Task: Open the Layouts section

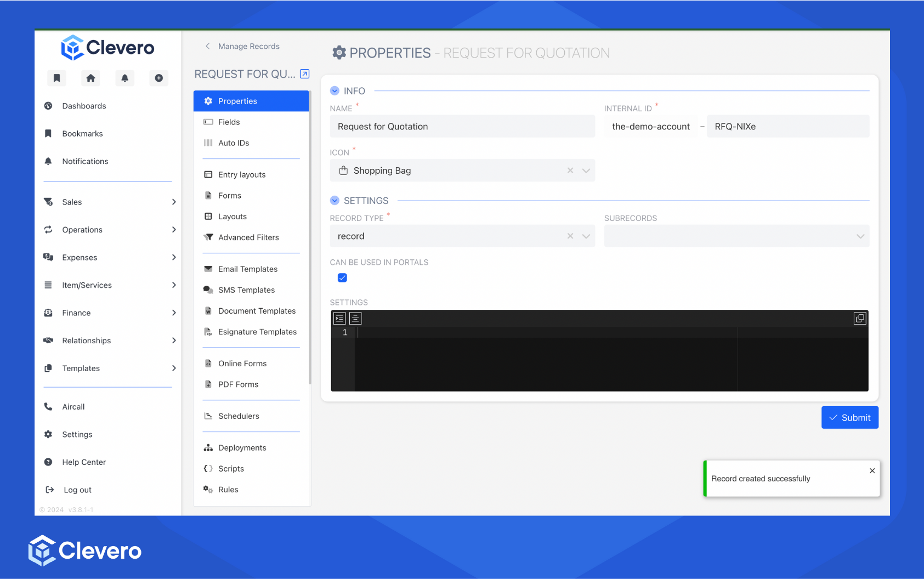Action: pyautogui.click(x=251, y=217)
